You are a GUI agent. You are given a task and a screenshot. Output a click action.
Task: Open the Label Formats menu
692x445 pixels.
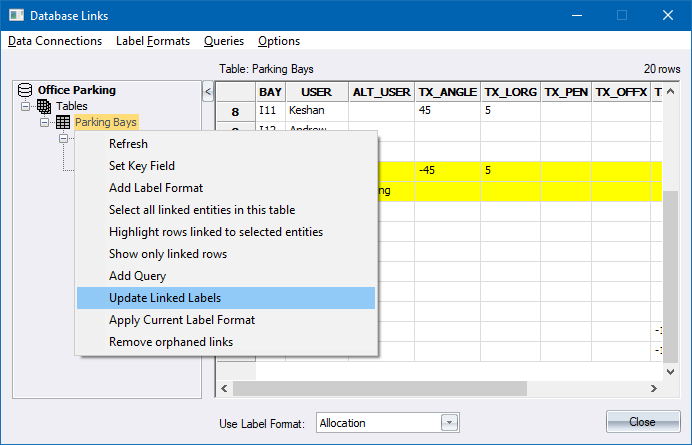[x=154, y=41]
